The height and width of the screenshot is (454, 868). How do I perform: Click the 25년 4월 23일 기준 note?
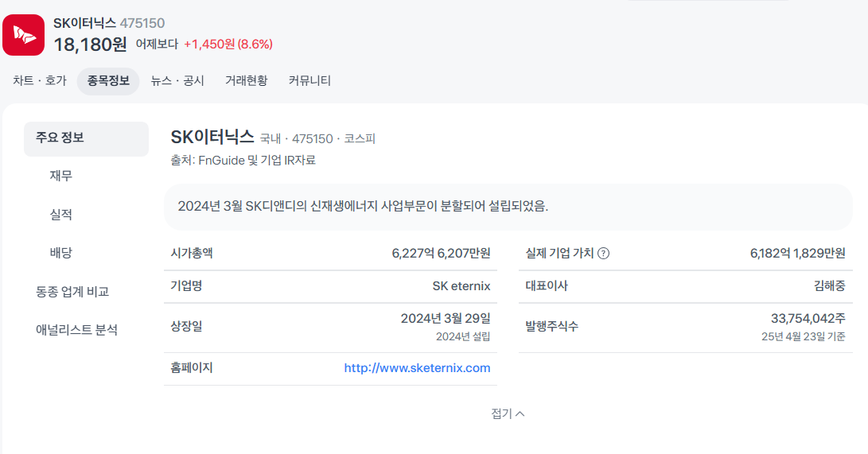804,337
